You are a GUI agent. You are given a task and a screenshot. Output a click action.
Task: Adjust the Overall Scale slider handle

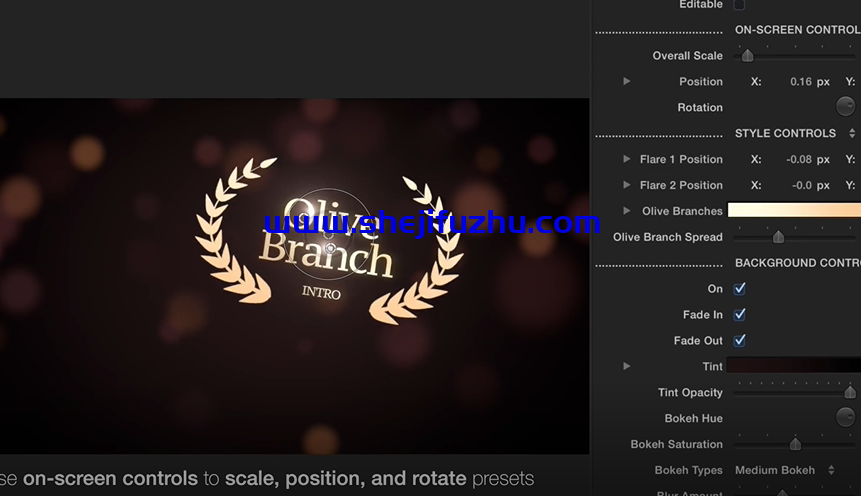coord(747,55)
